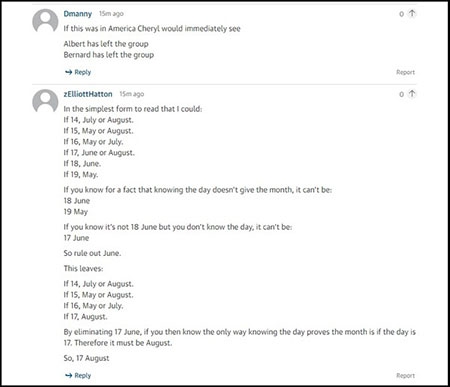Open zElliottHatton's username link
Screen dimensions: 450x387
coord(88,94)
